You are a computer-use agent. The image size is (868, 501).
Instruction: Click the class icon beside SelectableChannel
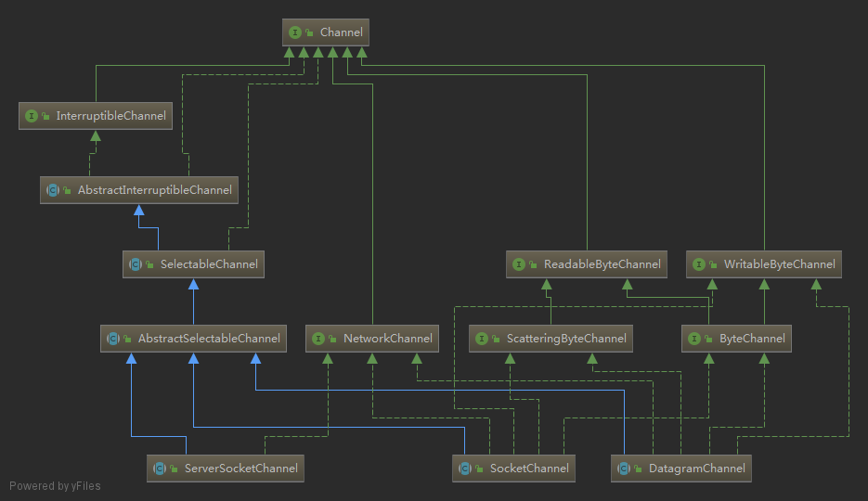136,264
